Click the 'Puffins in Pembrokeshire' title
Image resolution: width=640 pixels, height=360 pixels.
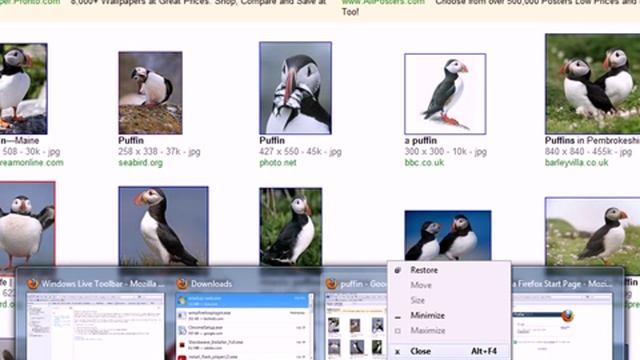coord(592,140)
